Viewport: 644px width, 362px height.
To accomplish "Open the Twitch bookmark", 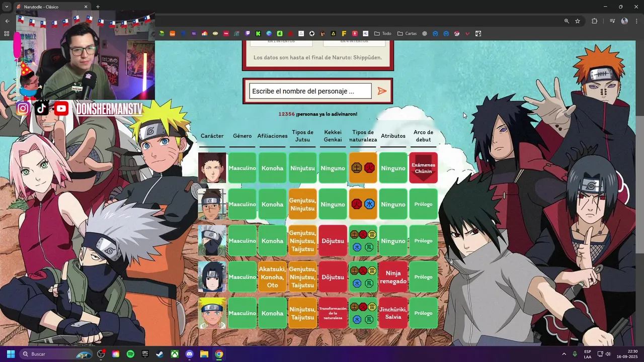I will (247, 34).
